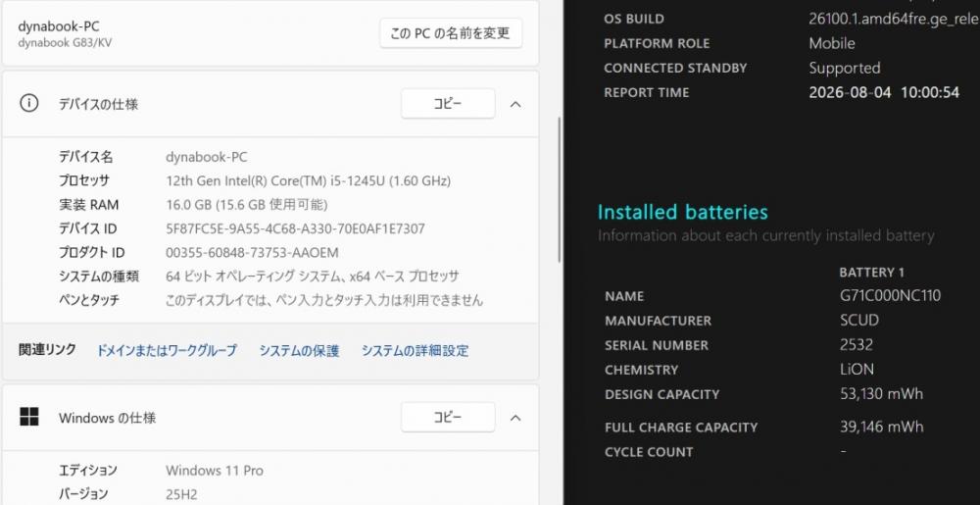
Task: Select the connected standby Supported value
Action: click(x=845, y=68)
